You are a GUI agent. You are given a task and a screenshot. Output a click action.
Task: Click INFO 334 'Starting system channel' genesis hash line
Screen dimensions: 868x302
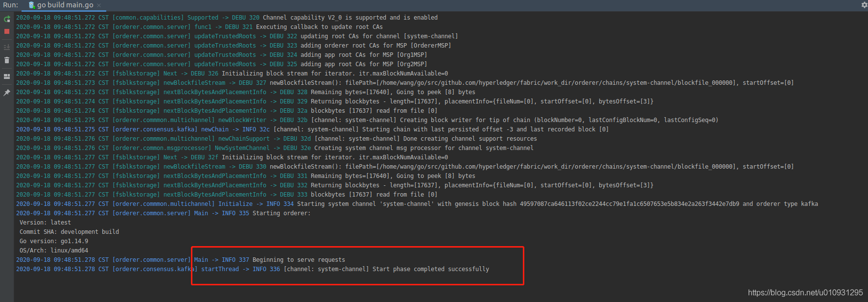tap(417, 204)
